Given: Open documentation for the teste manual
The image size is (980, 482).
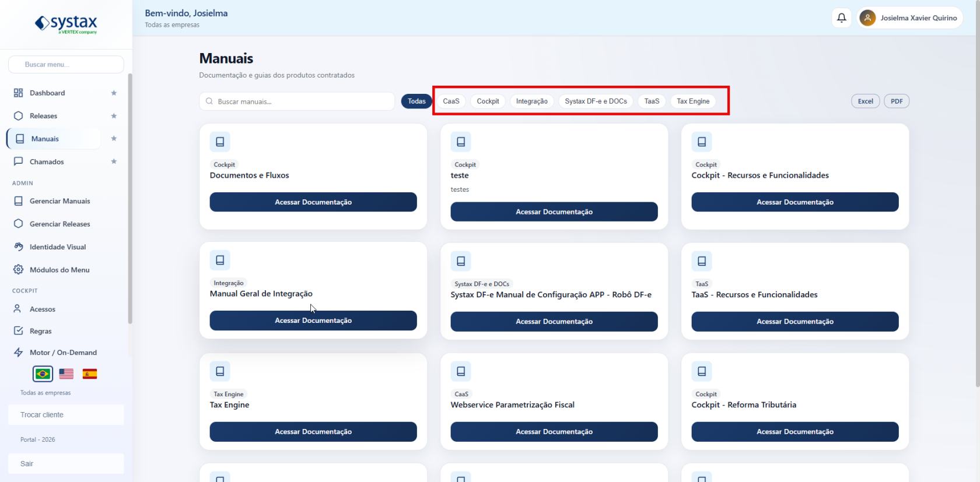Looking at the screenshot, I should click(554, 212).
